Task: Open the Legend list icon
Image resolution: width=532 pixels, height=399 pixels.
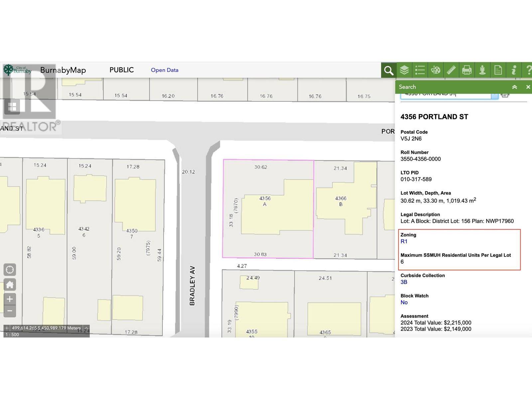Action: [x=420, y=70]
